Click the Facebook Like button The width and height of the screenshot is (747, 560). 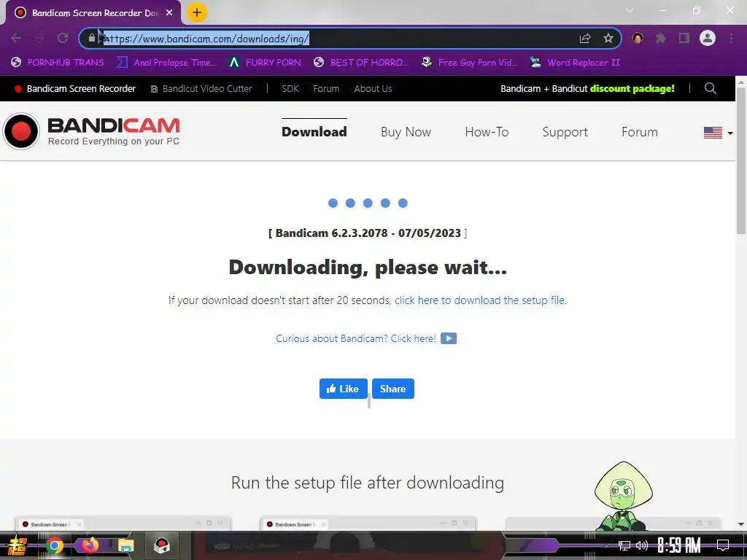click(343, 389)
